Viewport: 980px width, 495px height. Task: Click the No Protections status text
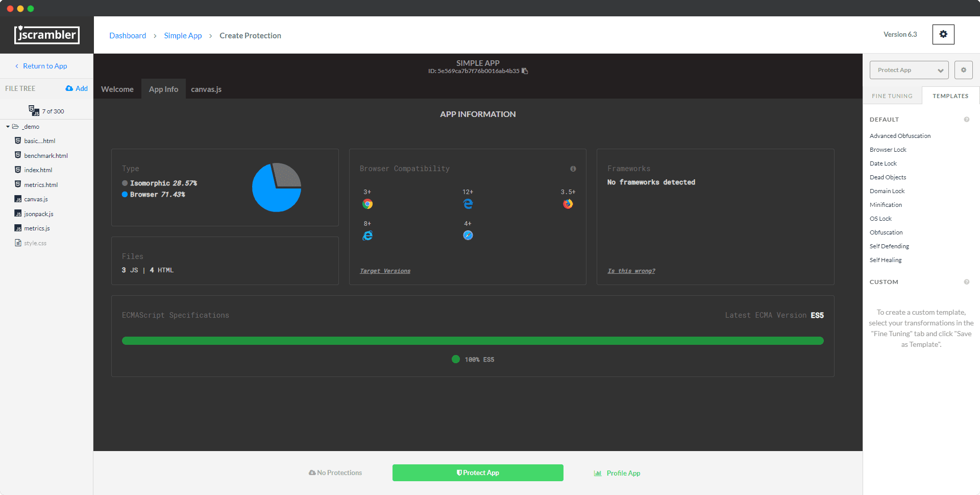339,473
